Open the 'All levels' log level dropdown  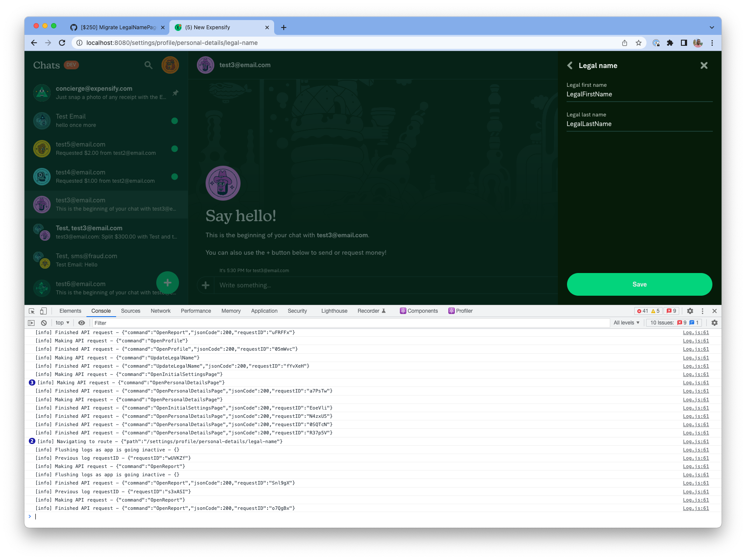click(626, 323)
